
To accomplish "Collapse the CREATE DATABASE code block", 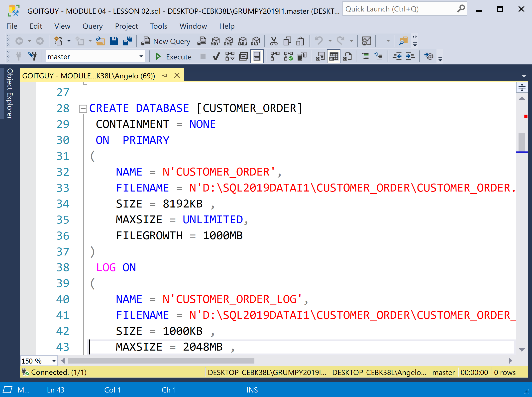I will 83,108.
